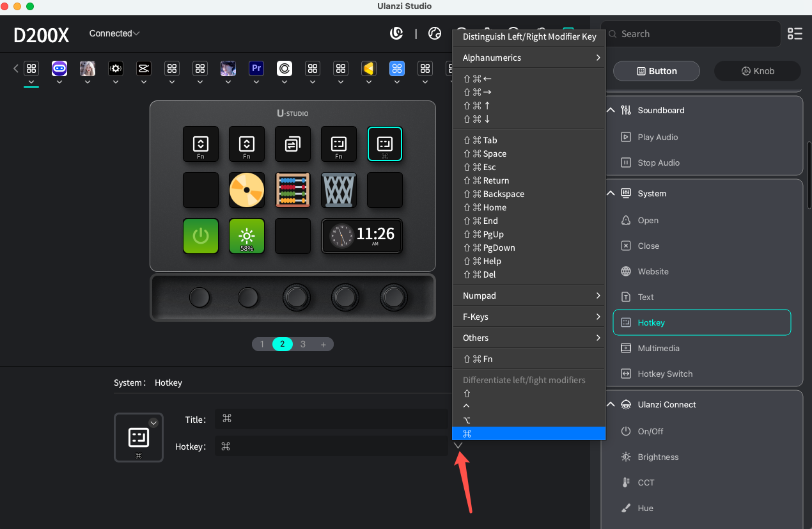Pick ⇧⌘PgDown from the hotkey menu
Viewport: 812px width, 529px height.
point(529,248)
